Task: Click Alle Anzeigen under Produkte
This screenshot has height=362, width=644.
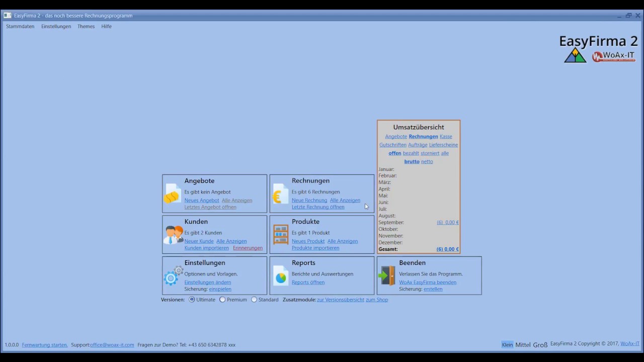Action: [343, 241]
